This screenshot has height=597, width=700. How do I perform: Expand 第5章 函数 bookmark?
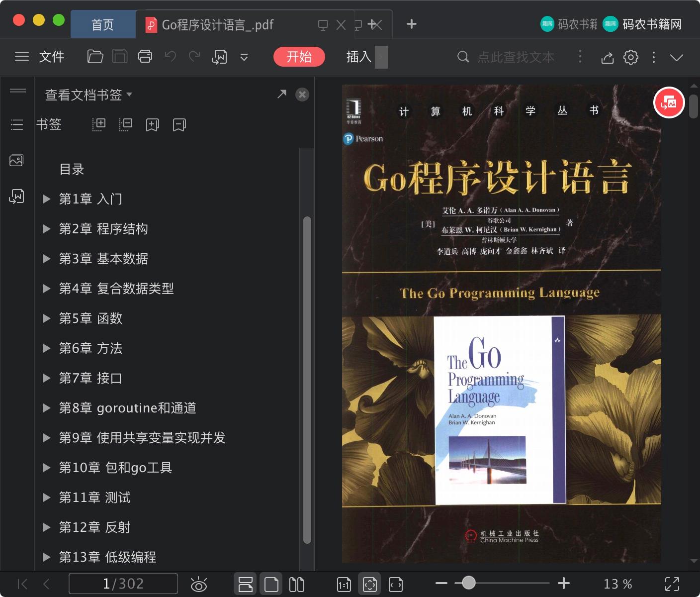(47, 318)
